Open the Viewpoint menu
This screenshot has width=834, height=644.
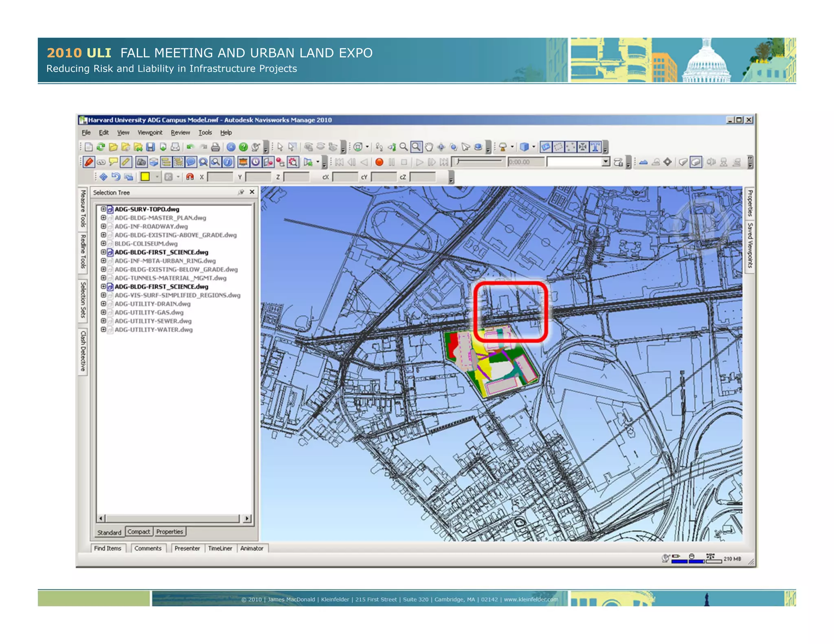(149, 133)
